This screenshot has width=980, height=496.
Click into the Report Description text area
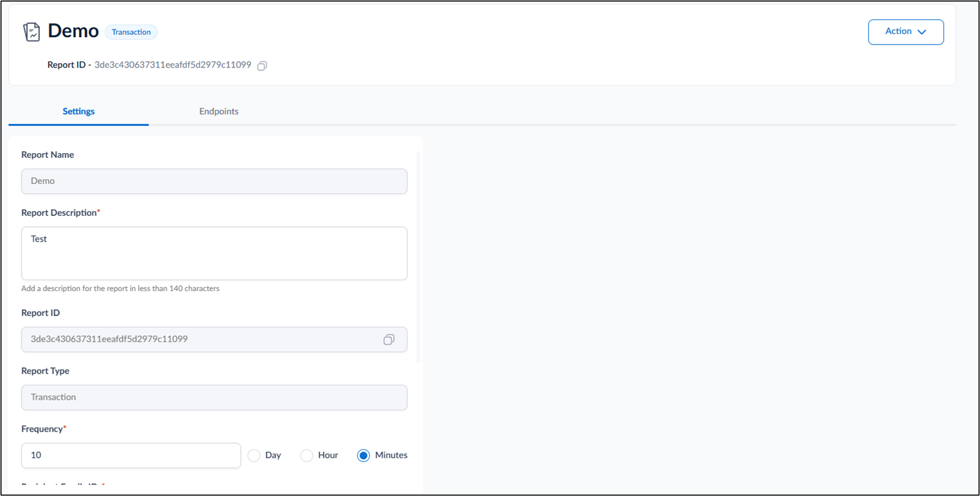coord(214,253)
